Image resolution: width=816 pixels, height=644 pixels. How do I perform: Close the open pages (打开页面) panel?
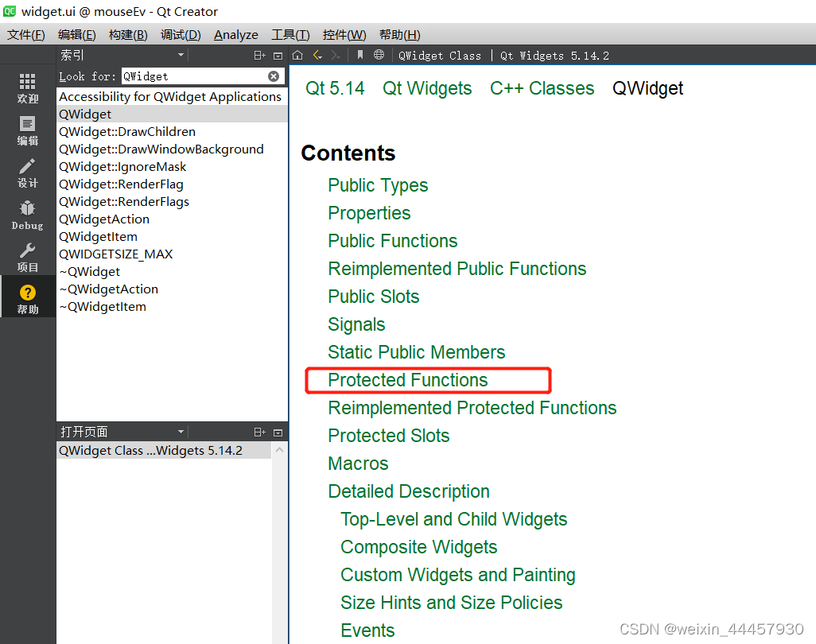pos(278,433)
